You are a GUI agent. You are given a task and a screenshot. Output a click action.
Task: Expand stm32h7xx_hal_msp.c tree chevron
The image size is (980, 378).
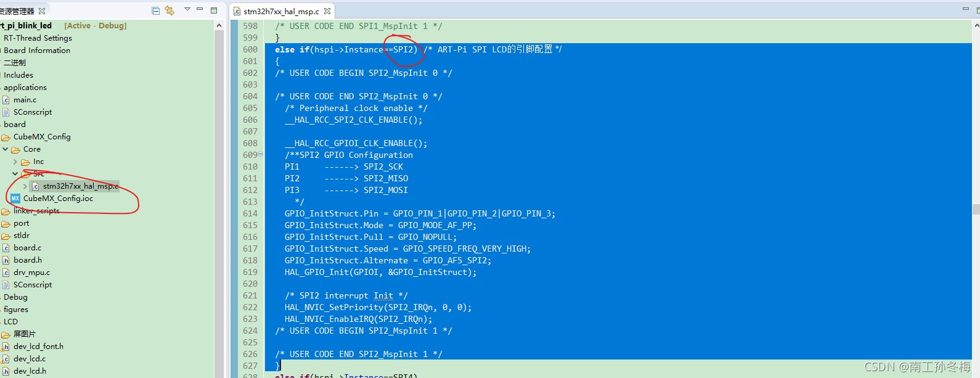(x=25, y=186)
